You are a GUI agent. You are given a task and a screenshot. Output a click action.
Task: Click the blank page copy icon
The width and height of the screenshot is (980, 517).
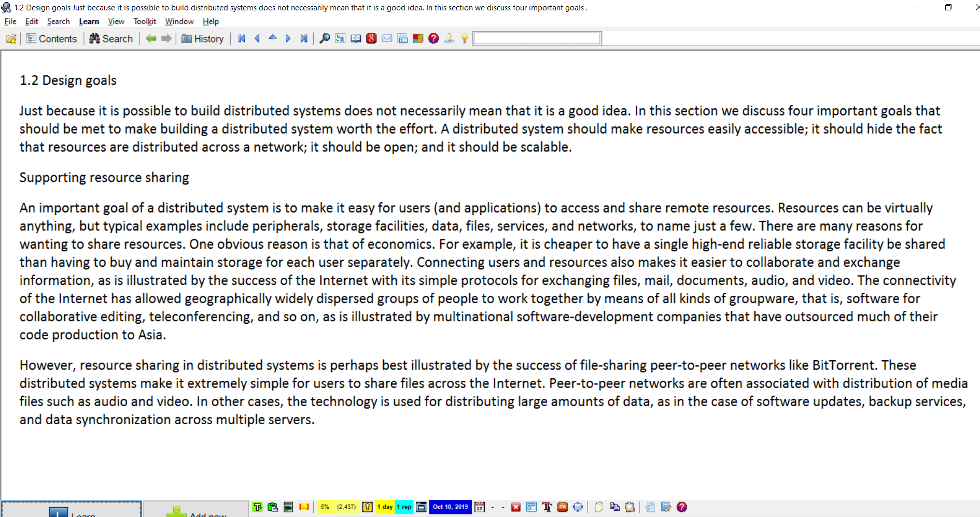click(x=599, y=507)
